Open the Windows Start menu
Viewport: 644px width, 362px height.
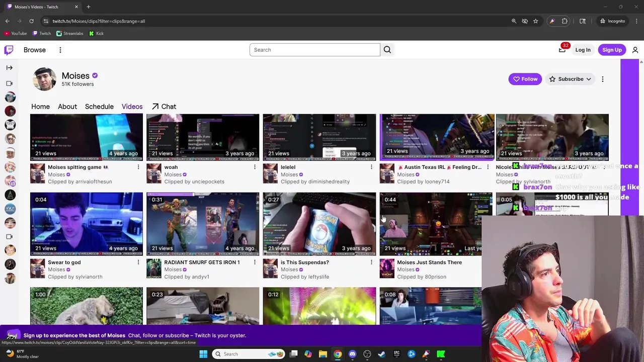[203, 354]
